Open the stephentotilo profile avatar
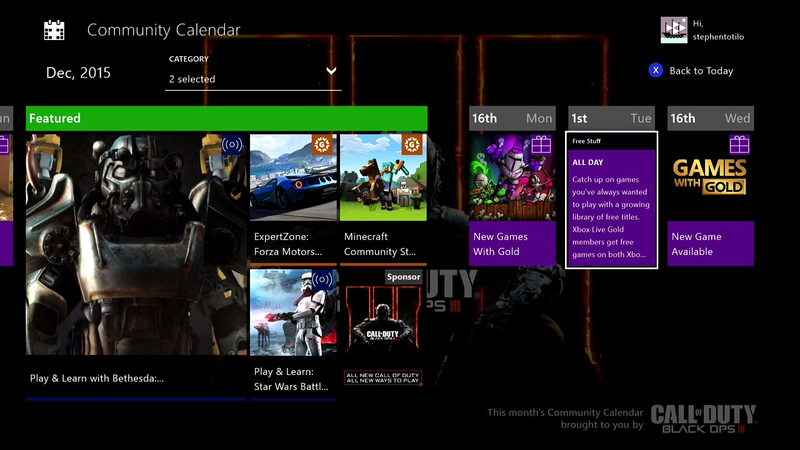 (x=673, y=30)
